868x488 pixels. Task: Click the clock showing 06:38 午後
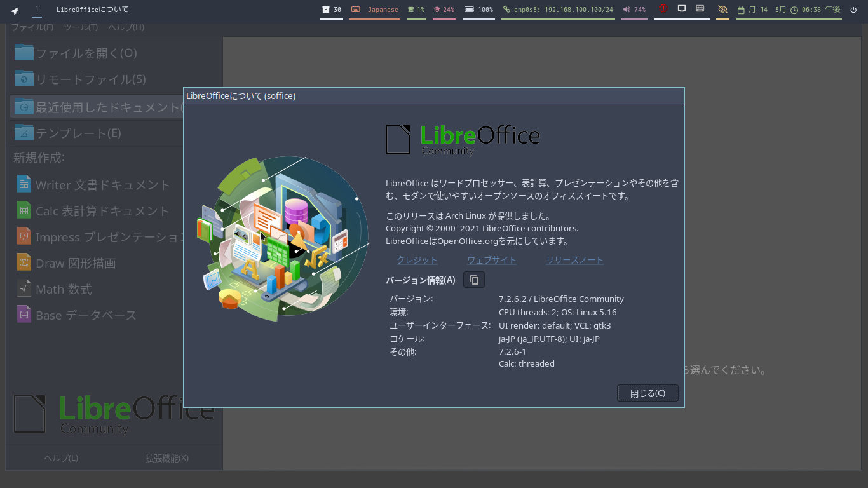[815, 10]
